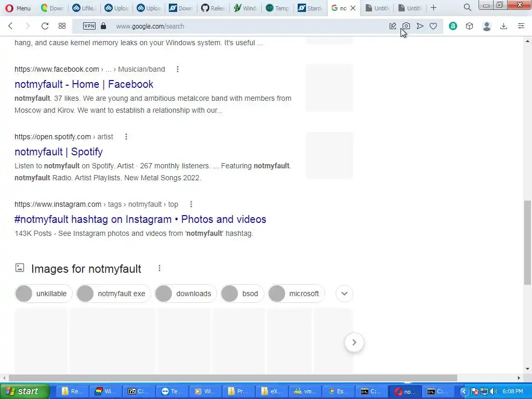Open the 'eX...' folder taskbar item
This screenshot has height=399, width=532.
pos(272,391)
